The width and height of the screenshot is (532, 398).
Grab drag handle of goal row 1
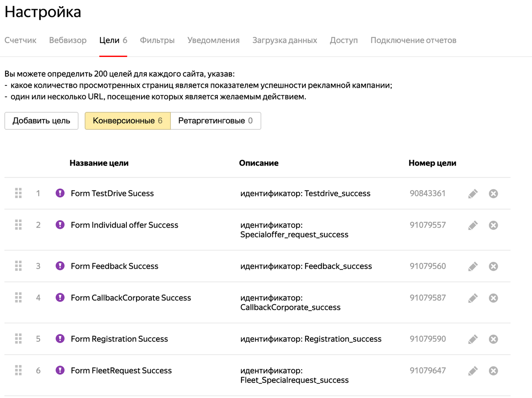(x=19, y=193)
